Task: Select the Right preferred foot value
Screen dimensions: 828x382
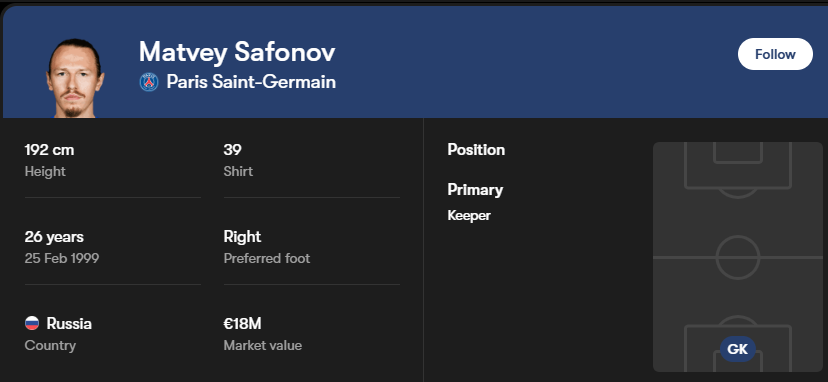Action: (x=242, y=236)
